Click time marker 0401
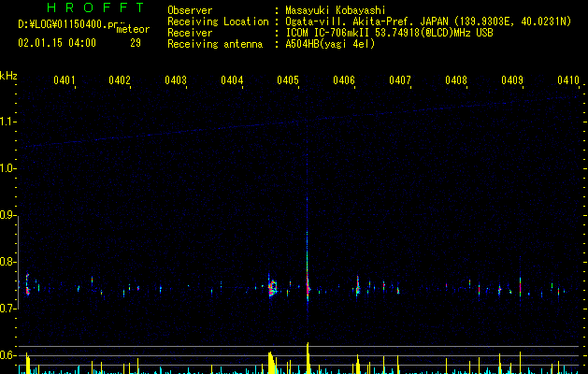The height and width of the screenshot is (374, 588). click(x=65, y=80)
